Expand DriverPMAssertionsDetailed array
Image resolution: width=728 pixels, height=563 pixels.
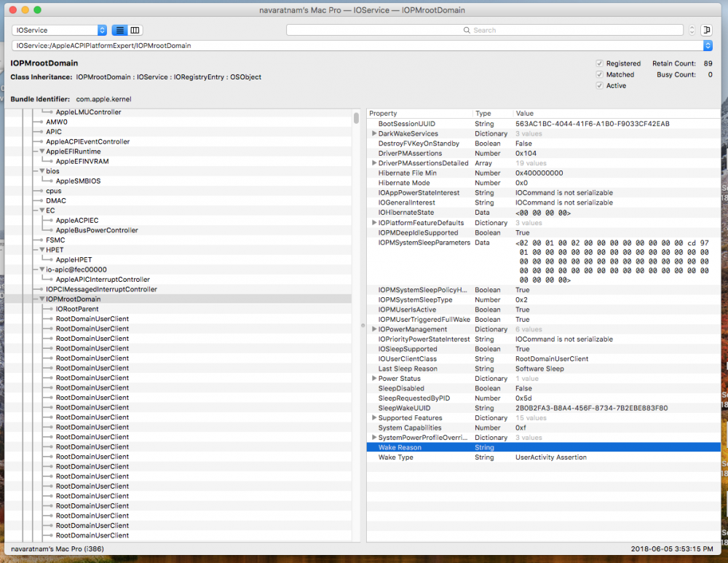(x=373, y=163)
